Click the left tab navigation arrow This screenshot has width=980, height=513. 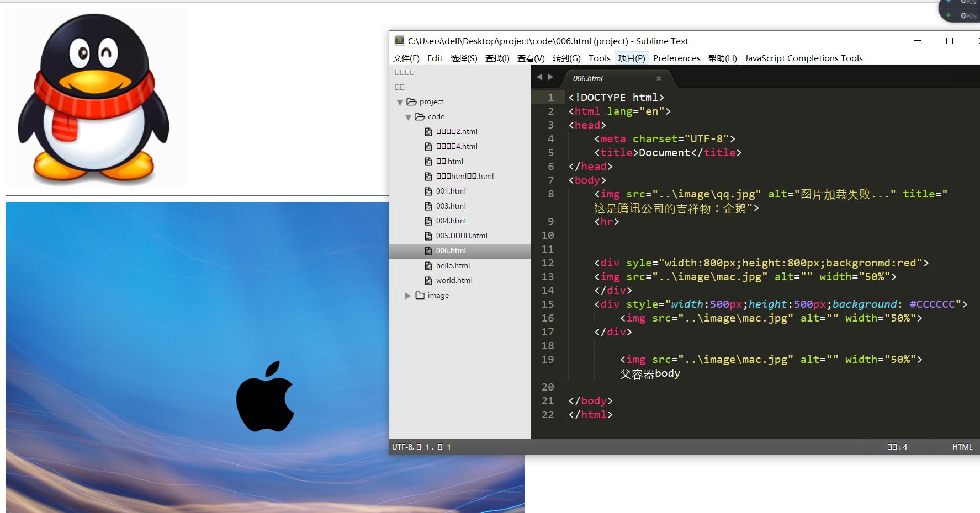[x=539, y=77]
